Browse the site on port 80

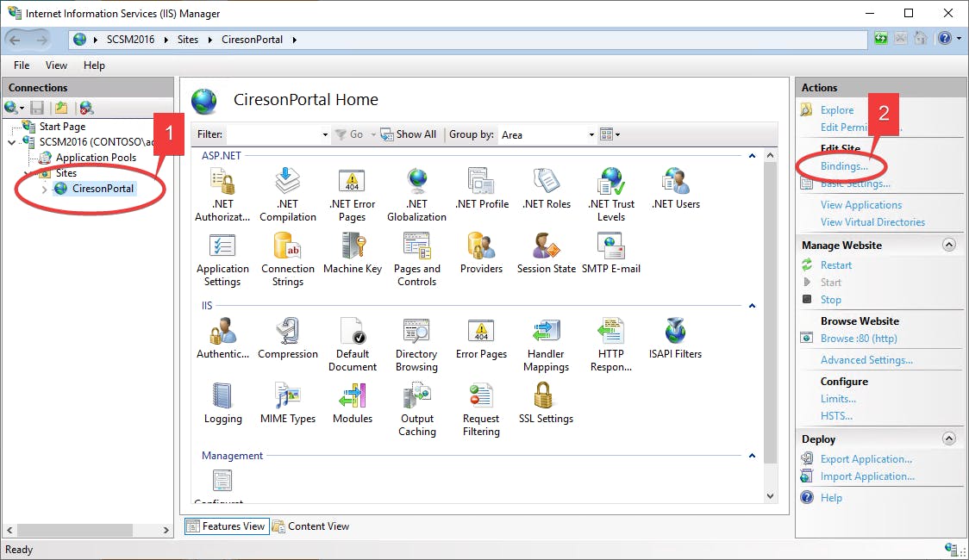[x=859, y=339]
